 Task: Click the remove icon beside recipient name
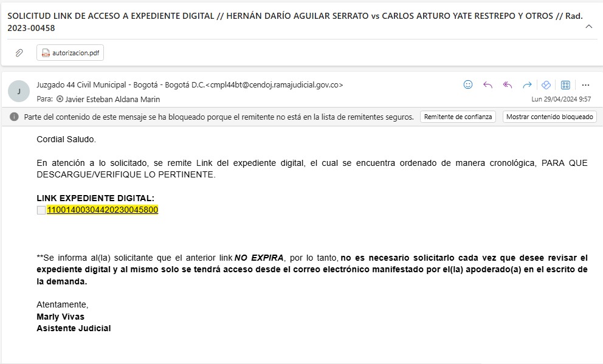click(x=60, y=99)
